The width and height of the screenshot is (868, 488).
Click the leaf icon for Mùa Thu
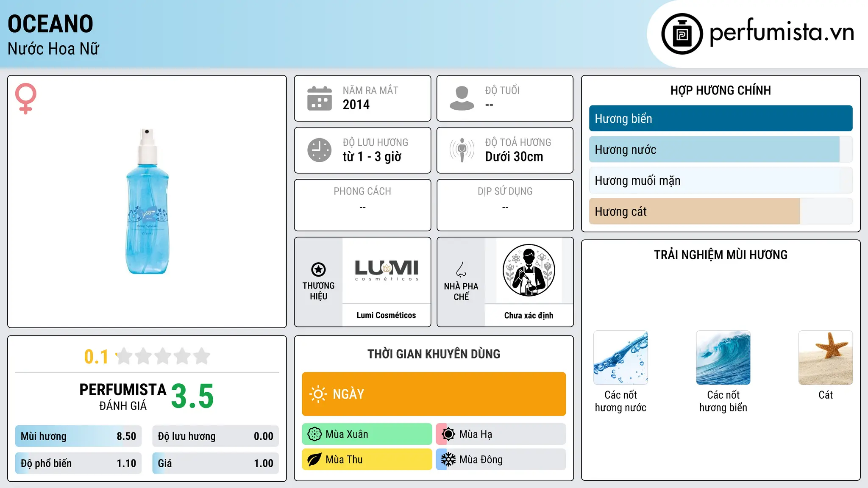[x=314, y=460]
